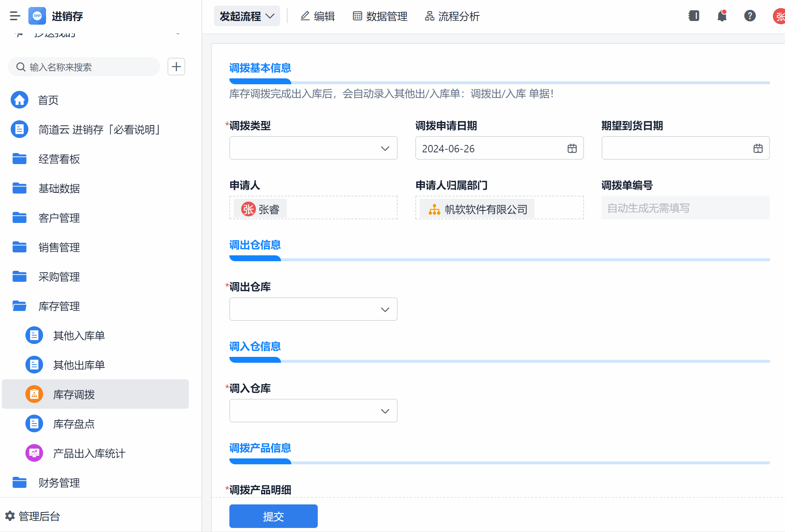The height and width of the screenshot is (532, 785).
Task: Click the 编辑 pencil icon
Action: click(305, 16)
